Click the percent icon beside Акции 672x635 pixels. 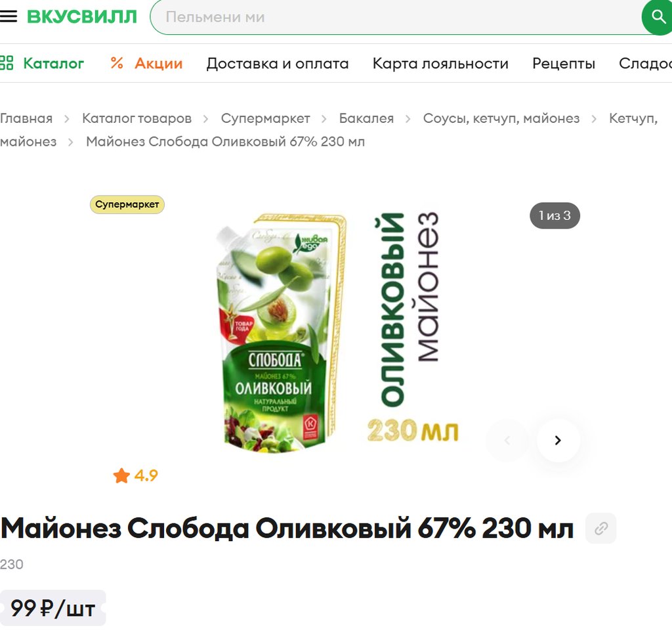117,63
